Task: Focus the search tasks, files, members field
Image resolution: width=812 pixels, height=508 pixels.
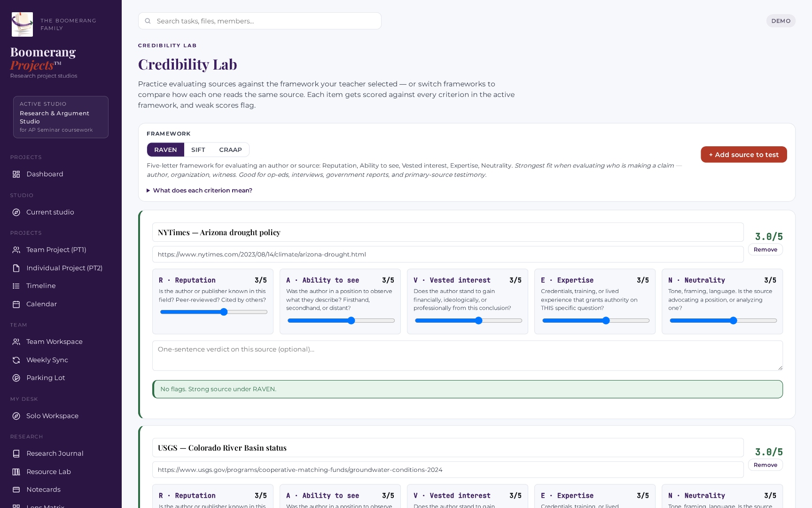Action: point(259,21)
